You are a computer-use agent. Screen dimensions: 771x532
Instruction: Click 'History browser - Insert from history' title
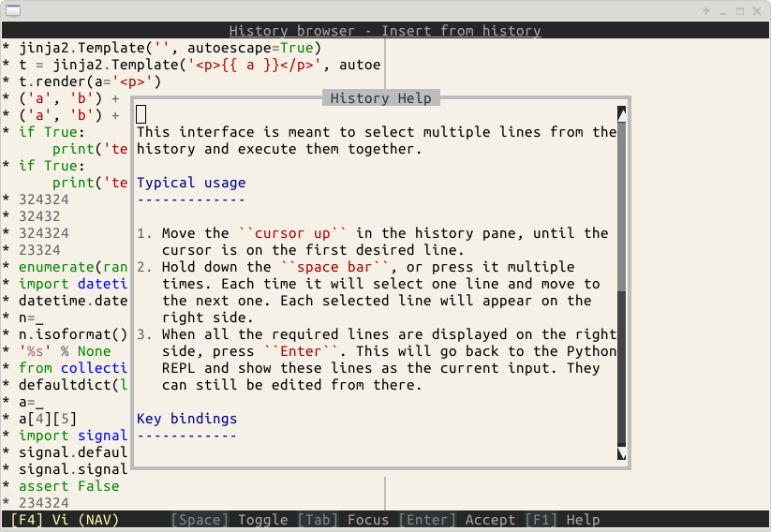(385, 31)
